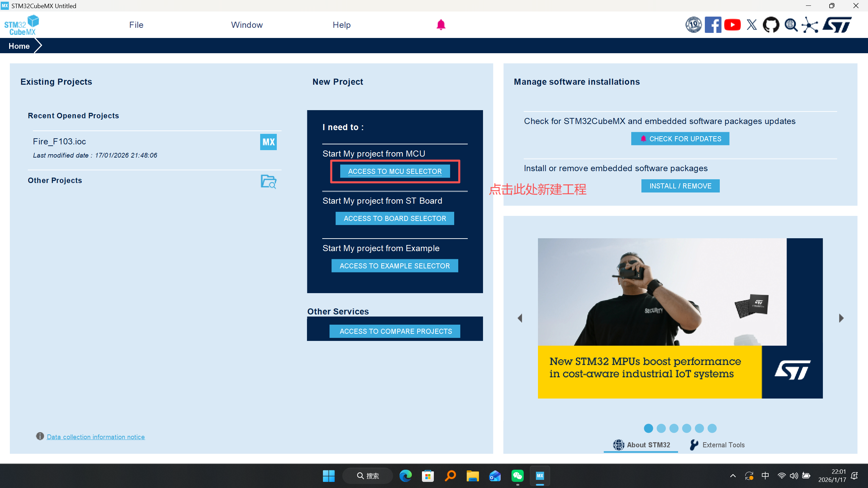
Task: Click the pink notification bell icon
Action: [x=441, y=25]
